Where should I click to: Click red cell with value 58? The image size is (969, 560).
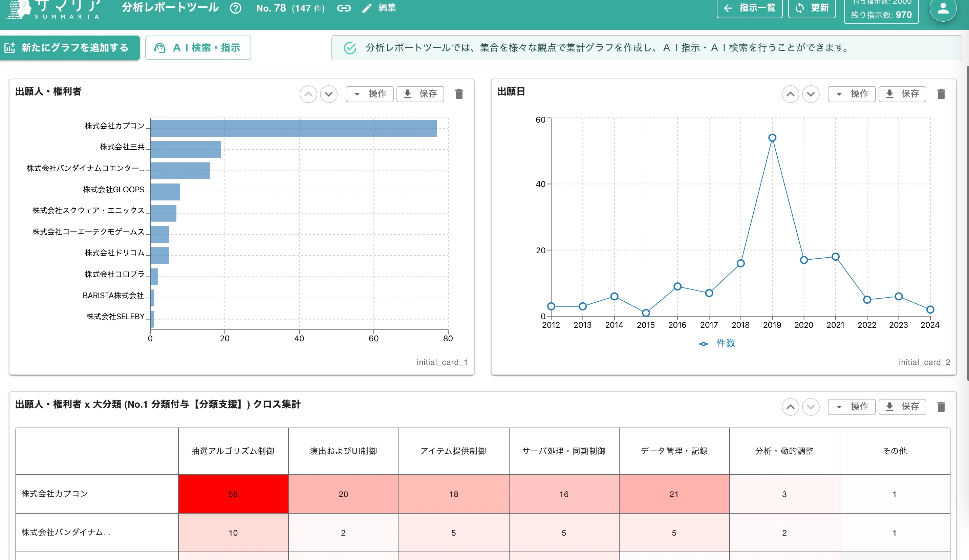(233, 494)
